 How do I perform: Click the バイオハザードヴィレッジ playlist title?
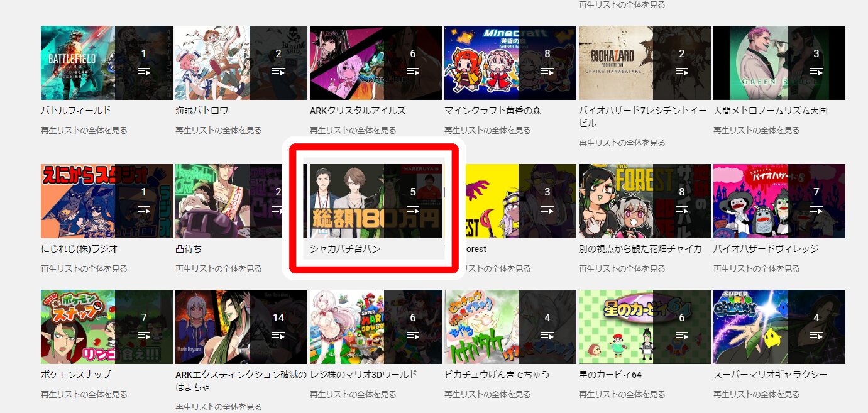(x=766, y=249)
